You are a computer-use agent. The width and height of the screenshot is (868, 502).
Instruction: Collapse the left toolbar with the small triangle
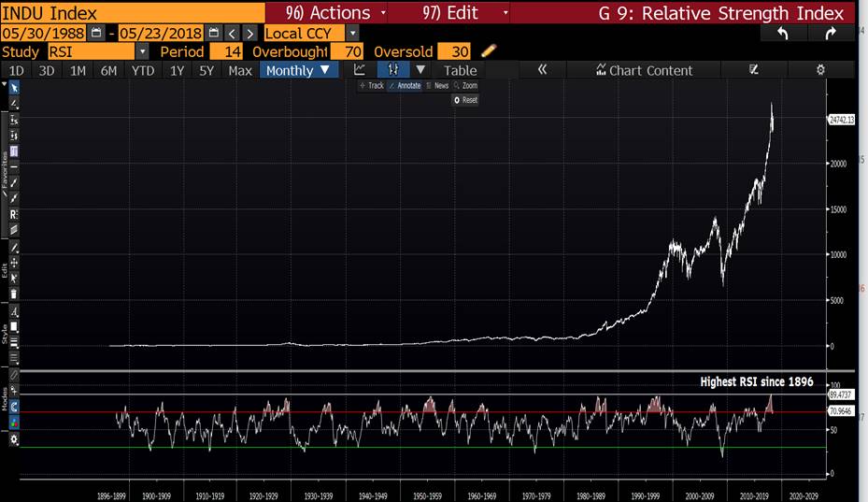(x=4, y=84)
